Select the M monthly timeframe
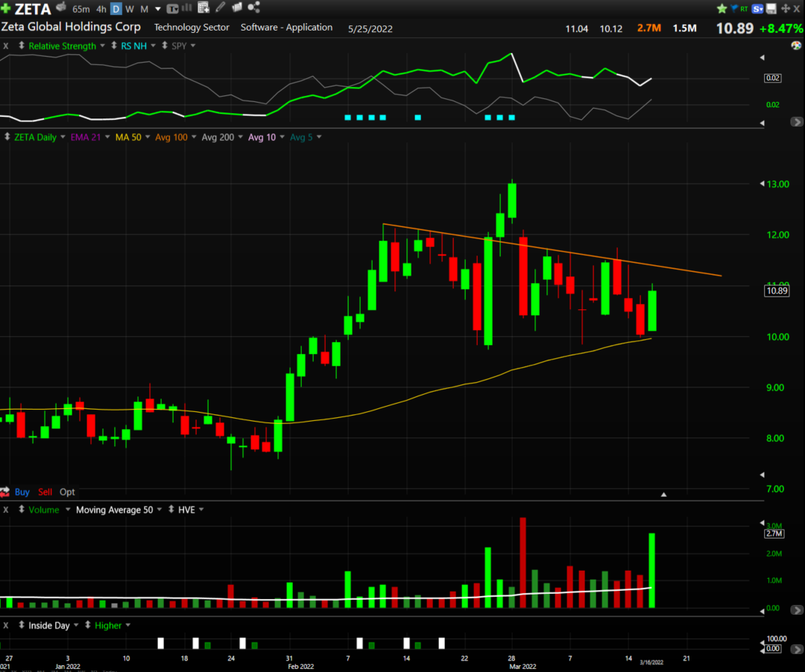This screenshot has height=672, width=805. (145, 9)
